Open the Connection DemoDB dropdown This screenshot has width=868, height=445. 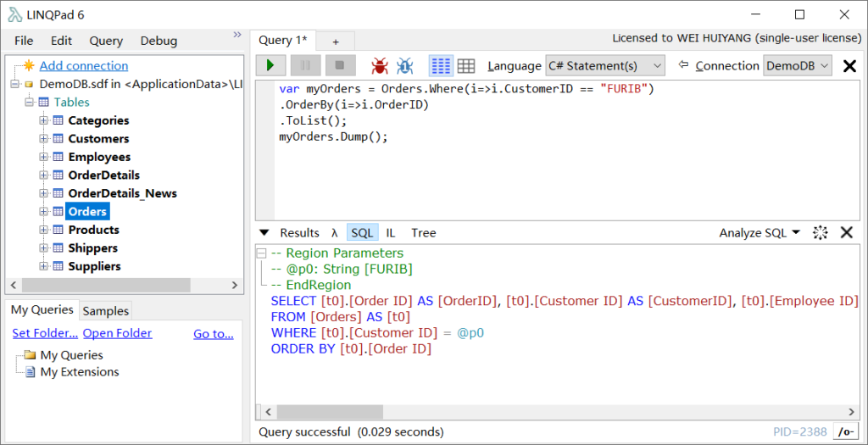coord(798,66)
